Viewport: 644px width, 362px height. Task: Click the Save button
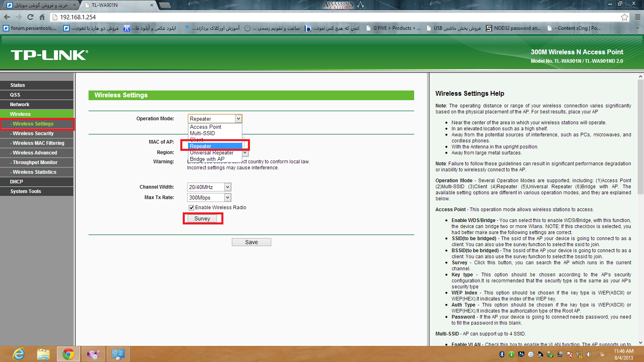[x=252, y=242]
